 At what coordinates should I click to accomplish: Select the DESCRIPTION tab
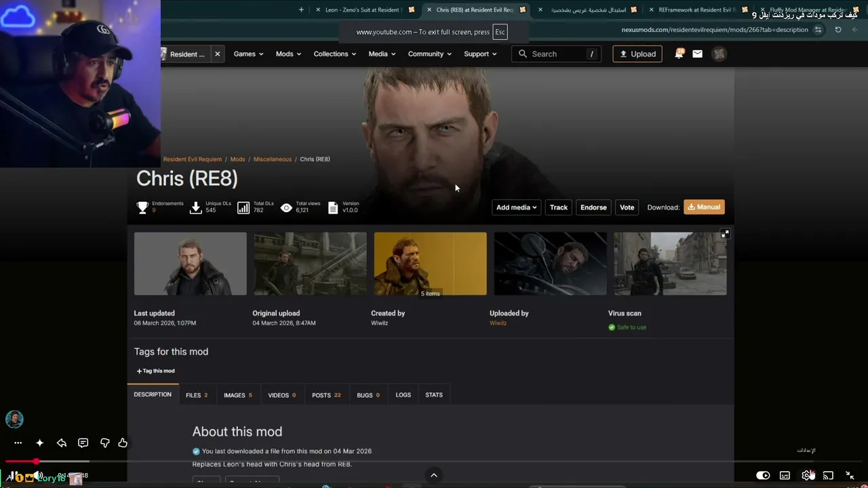(153, 394)
